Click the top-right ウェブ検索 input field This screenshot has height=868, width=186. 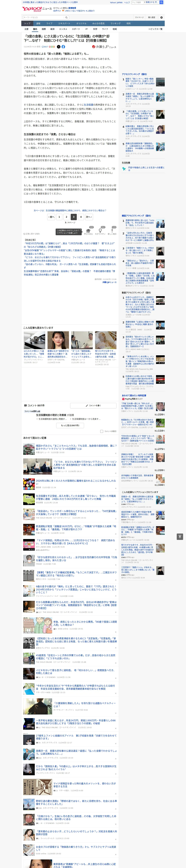(137, 2)
